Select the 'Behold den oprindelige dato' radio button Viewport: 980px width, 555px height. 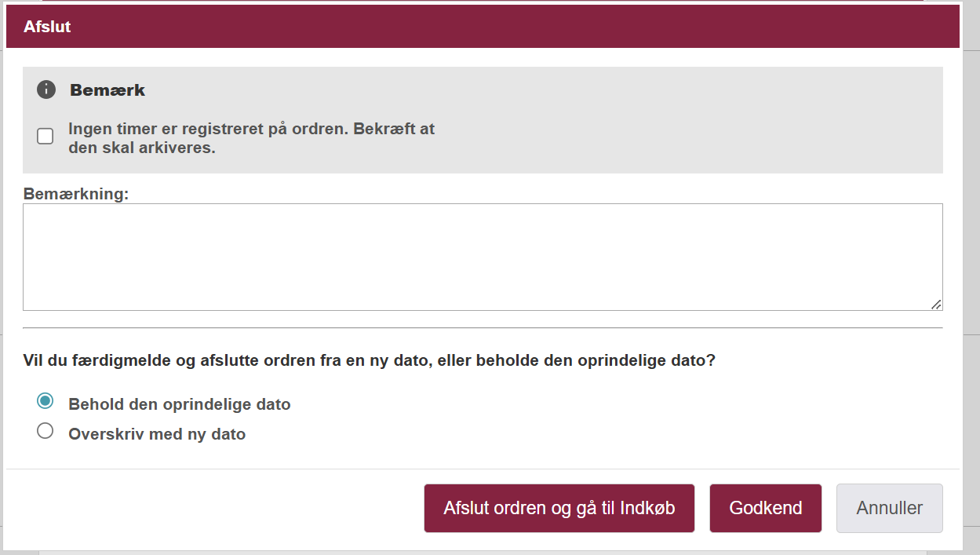pos(46,401)
